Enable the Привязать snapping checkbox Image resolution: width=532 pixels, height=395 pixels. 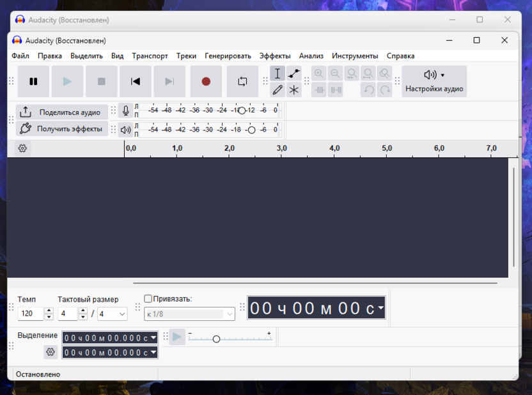[x=147, y=298]
